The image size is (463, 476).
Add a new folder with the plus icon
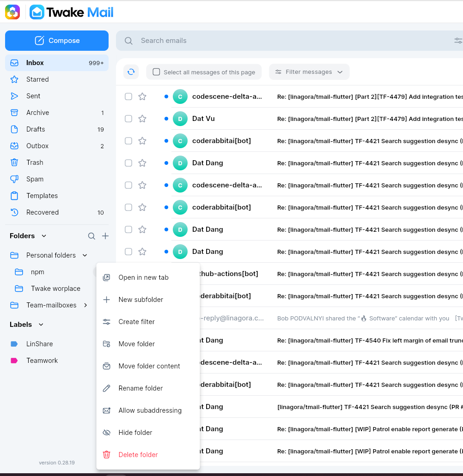click(105, 236)
